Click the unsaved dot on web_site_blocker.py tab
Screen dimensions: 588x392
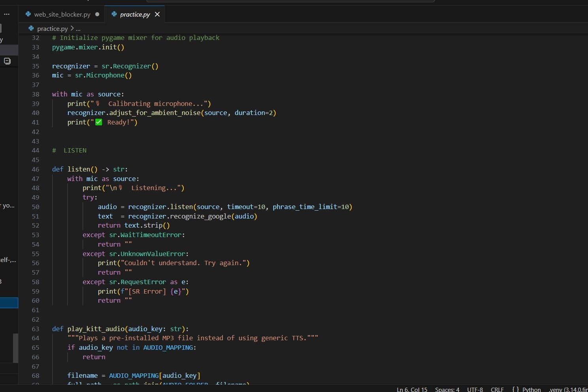click(97, 14)
